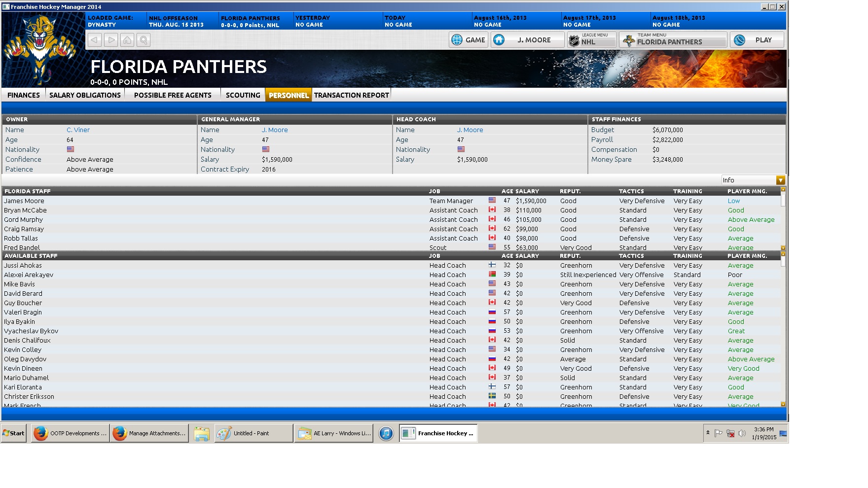This screenshot has height=488, width=868.
Task: Click the home icon in navigation toolbar
Action: [x=127, y=40]
